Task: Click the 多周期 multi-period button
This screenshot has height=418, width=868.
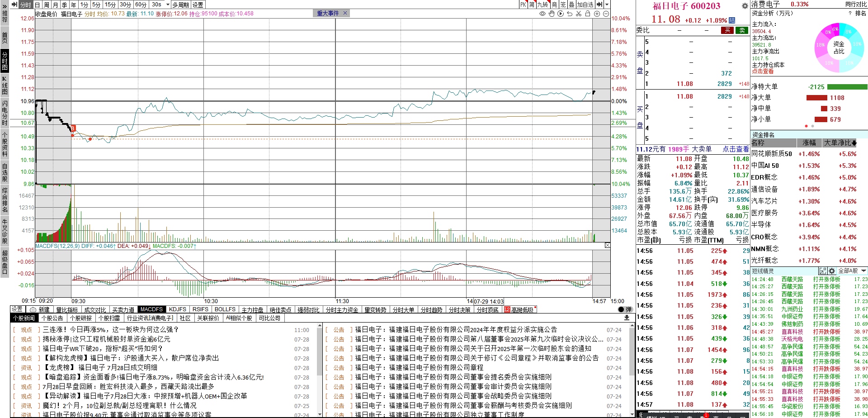Action: (181, 5)
